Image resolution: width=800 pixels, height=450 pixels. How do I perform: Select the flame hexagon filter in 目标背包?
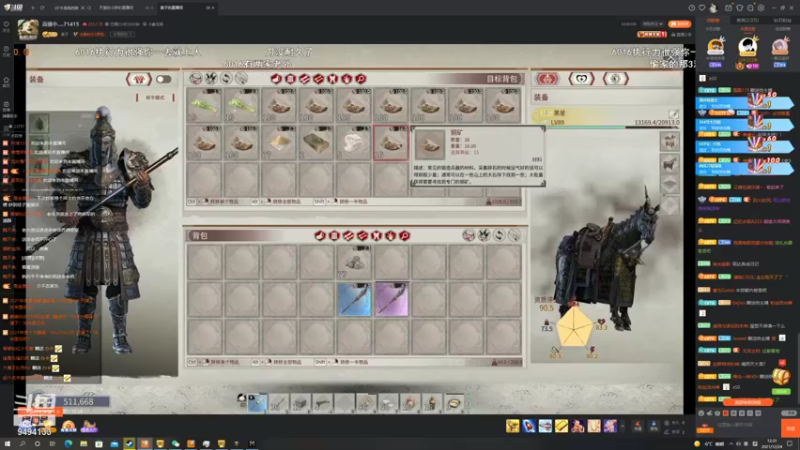click(x=346, y=79)
